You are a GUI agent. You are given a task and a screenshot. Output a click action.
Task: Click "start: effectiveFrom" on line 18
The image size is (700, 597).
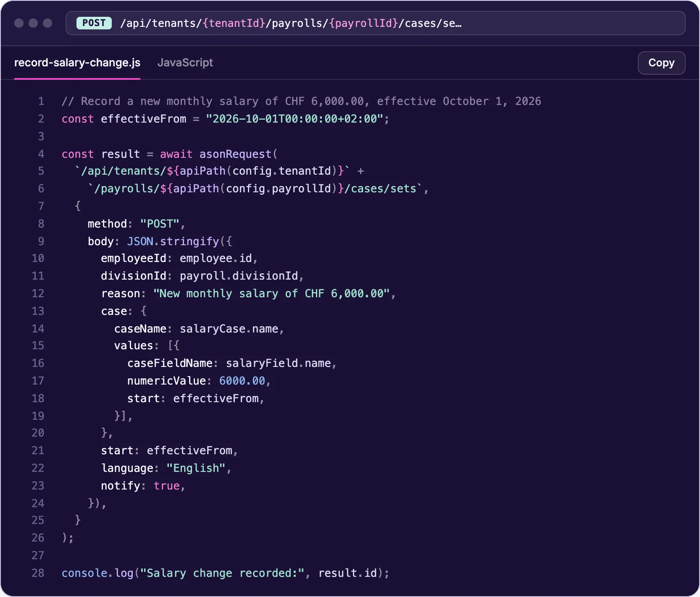pos(193,398)
